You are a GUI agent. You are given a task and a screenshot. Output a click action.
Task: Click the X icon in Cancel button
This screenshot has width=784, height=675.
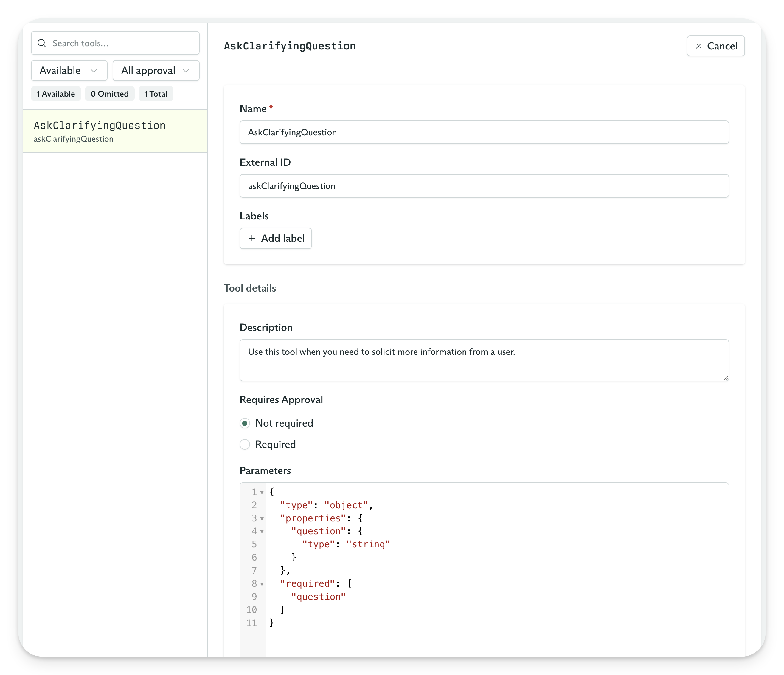pos(698,46)
